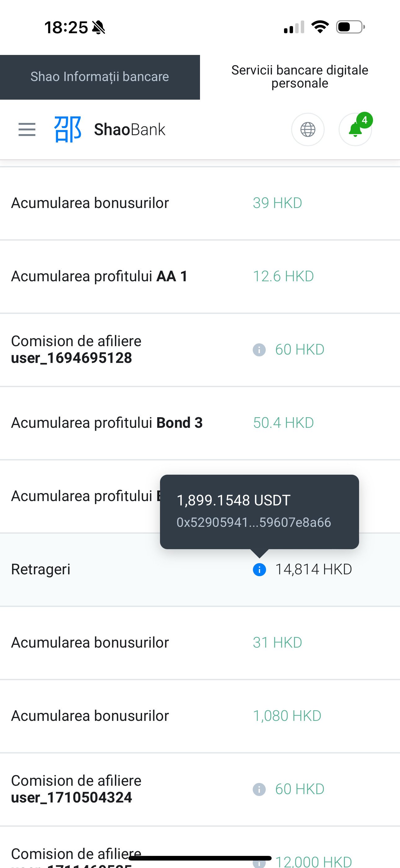
Task: Show info for user_1710504324 commission
Action: click(259, 789)
